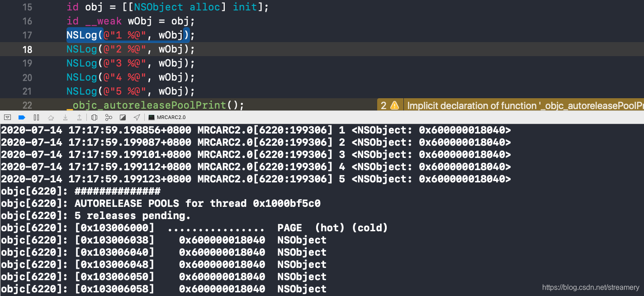Click line number 22 in the gutter
This screenshot has width=644, height=296.
[x=27, y=105]
